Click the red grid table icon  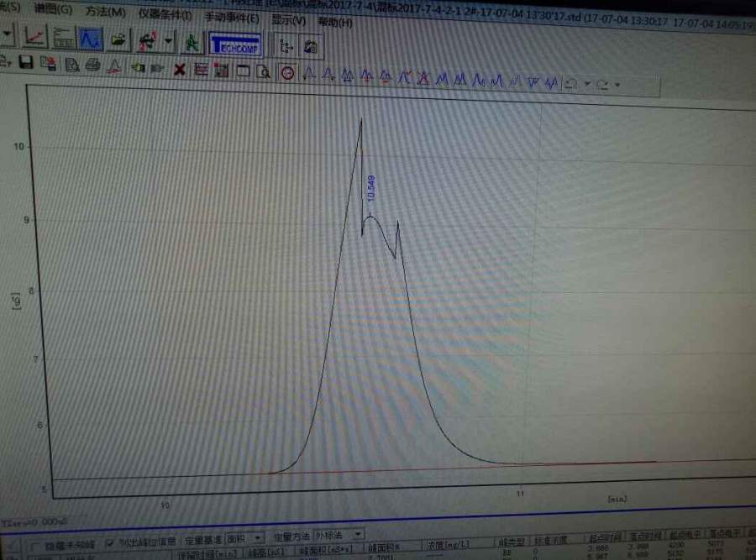pos(221,71)
